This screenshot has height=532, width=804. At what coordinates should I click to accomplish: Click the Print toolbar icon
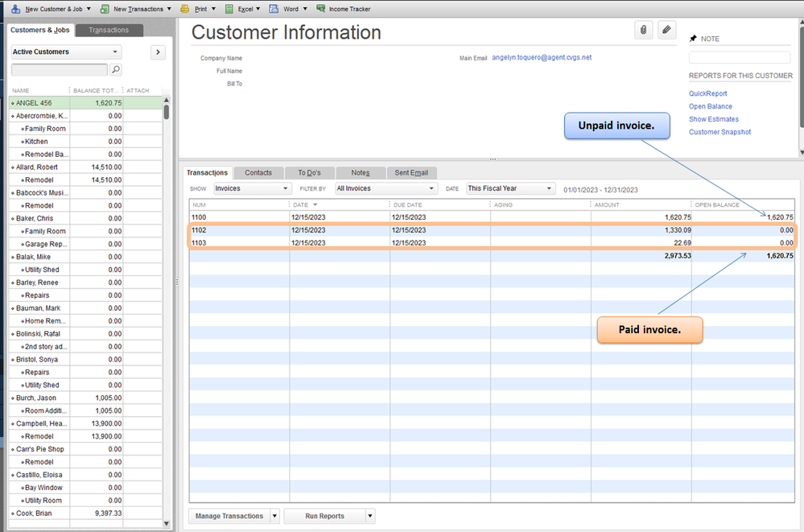pos(184,9)
